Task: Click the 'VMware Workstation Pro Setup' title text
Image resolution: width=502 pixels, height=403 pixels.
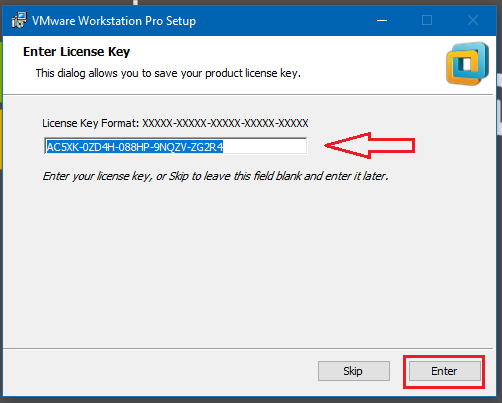Action: coord(114,21)
